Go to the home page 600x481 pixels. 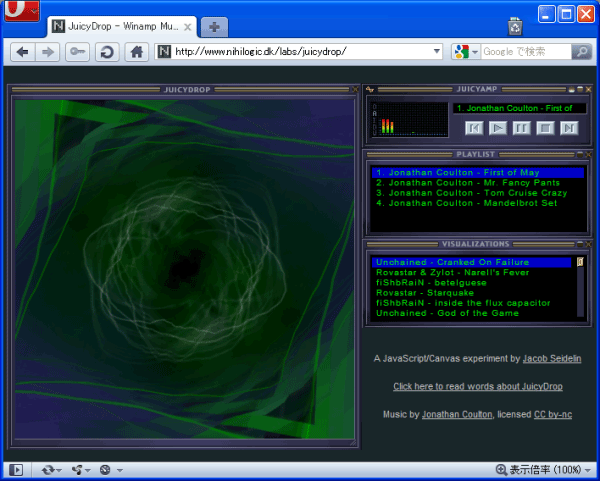tap(137, 52)
